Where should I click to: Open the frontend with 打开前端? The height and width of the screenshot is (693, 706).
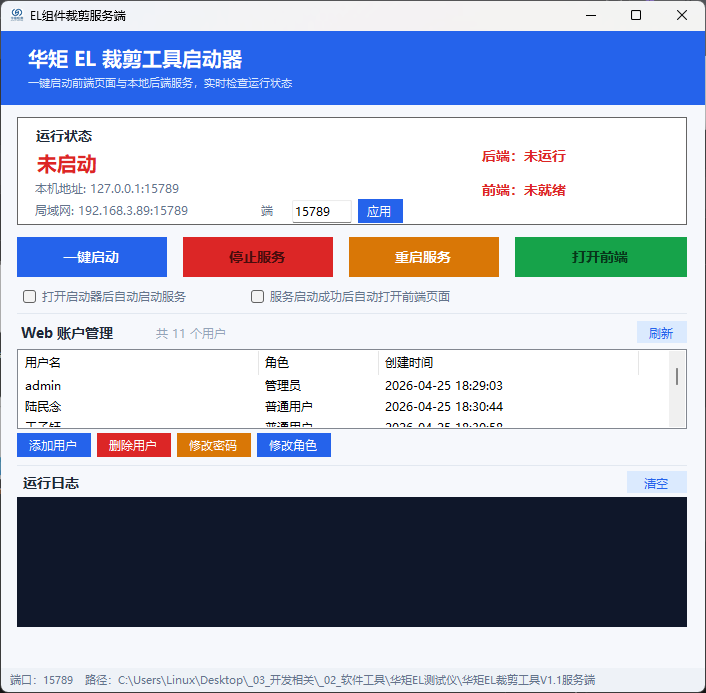(601, 257)
